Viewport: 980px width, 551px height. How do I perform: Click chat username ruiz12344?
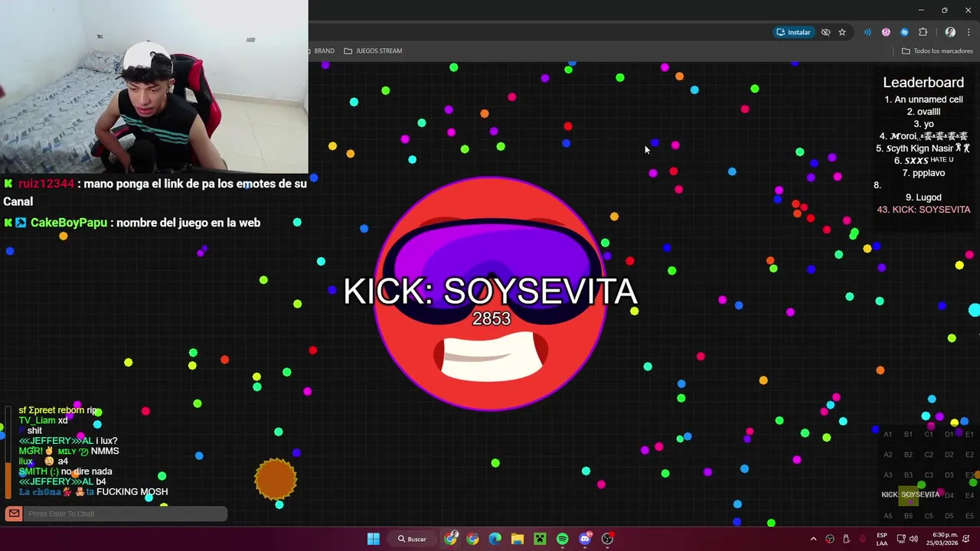point(46,184)
